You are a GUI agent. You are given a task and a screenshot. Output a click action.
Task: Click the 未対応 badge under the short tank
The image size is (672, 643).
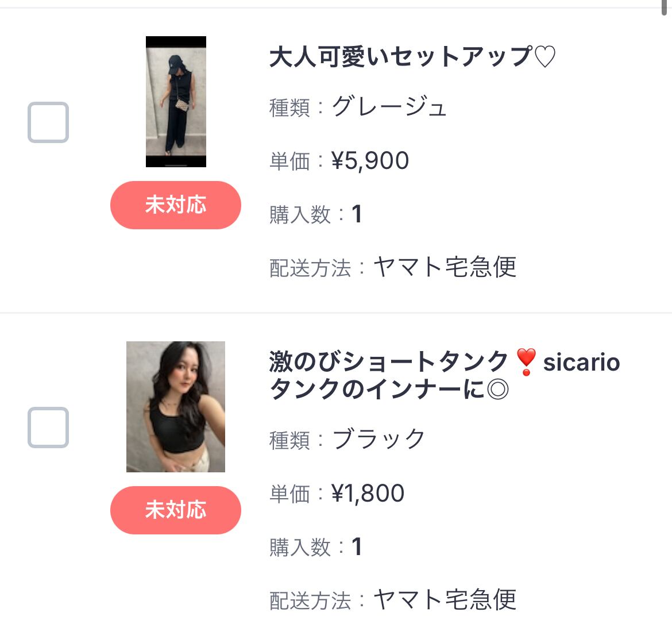point(175,510)
